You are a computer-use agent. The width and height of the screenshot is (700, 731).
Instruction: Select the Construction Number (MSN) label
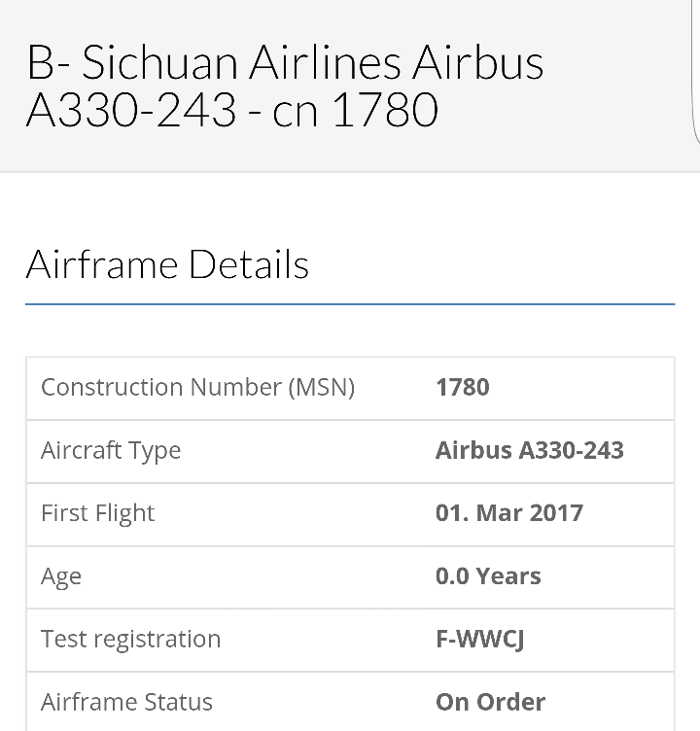click(197, 388)
